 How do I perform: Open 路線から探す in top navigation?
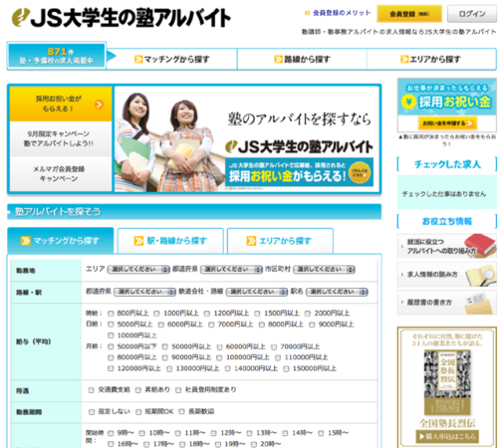pos(302,59)
